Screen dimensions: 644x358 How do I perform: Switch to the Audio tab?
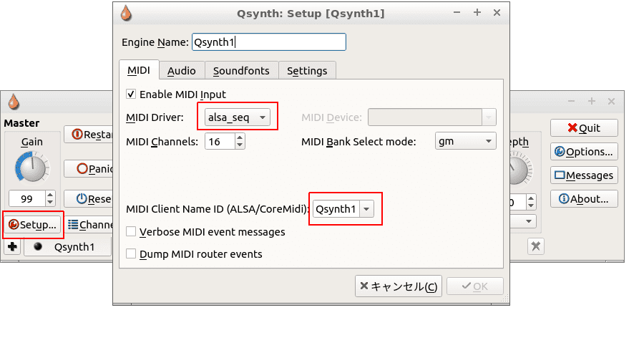click(182, 70)
